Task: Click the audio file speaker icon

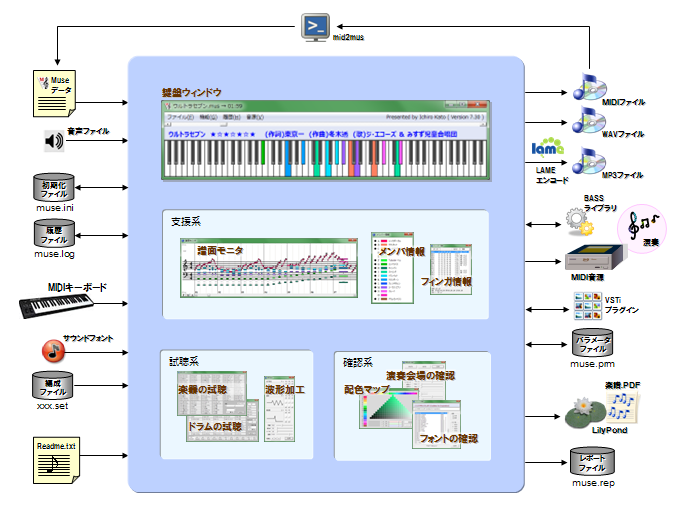Action: point(53,140)
